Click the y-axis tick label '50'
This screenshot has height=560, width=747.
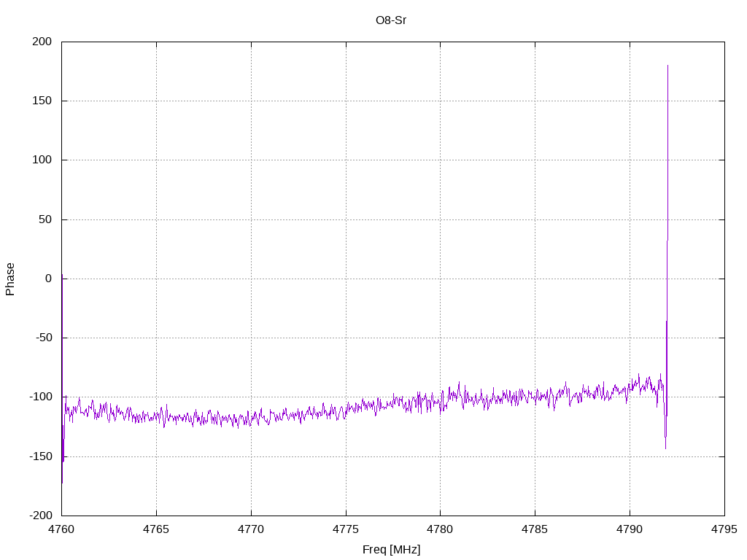coord(45,219)
